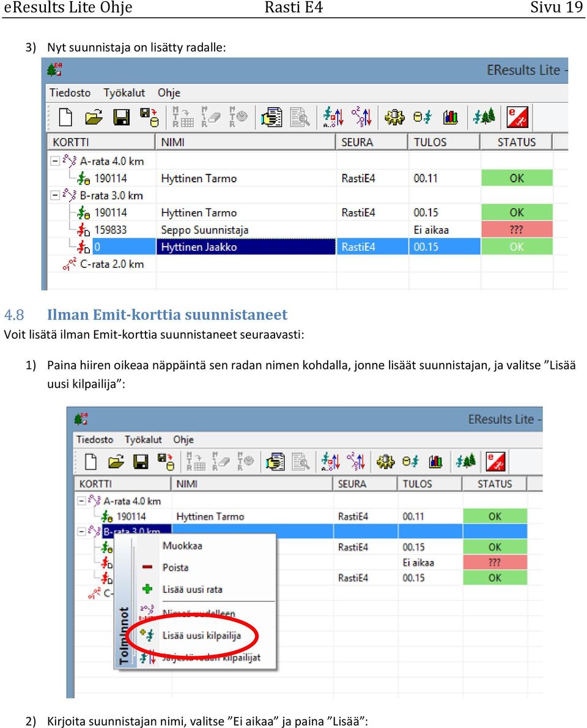
Task: Click the save-to-database icon in upper screenshot toolbar
Action: point(149,117)
